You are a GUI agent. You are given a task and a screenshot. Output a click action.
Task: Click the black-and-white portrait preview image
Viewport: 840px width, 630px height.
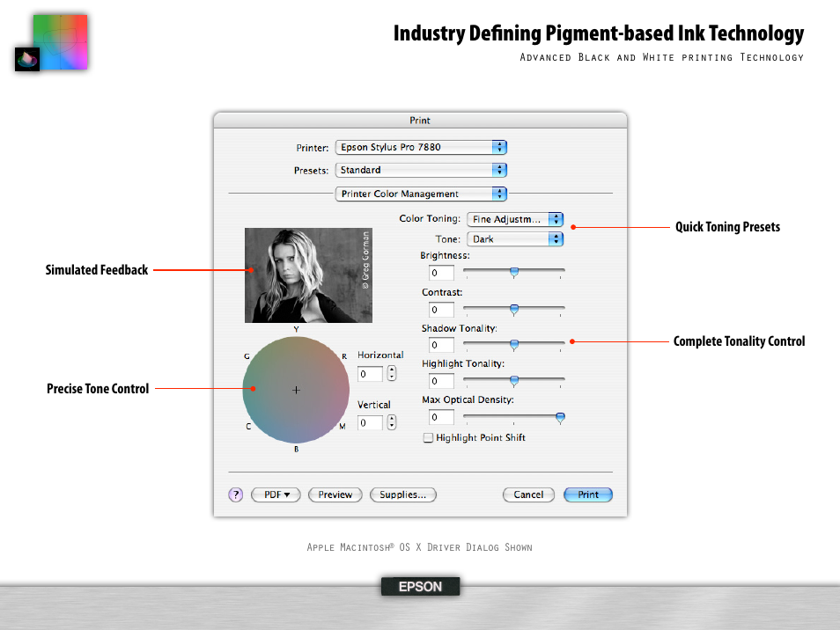click(x=308, y=275)
